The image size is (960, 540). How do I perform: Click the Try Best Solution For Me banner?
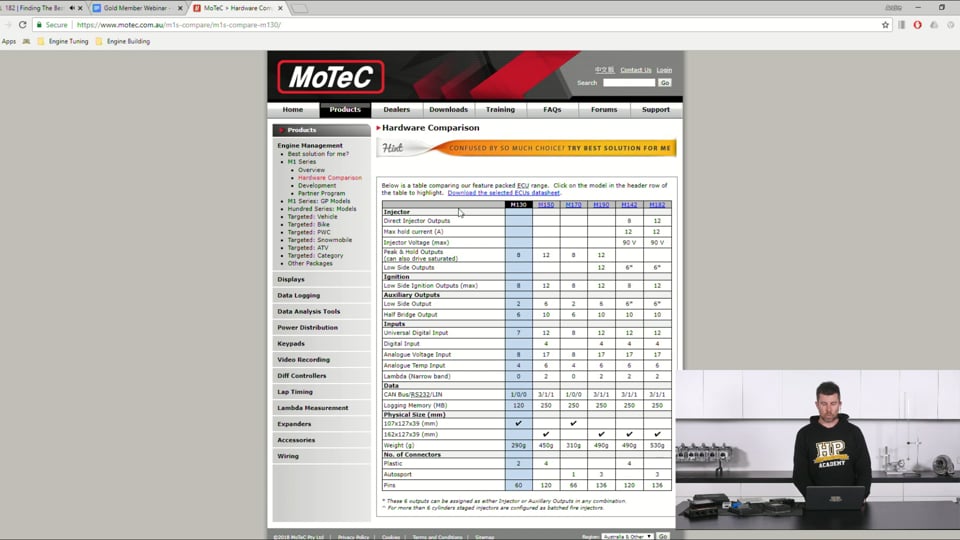pyautogui.click(x=527, y=148)
